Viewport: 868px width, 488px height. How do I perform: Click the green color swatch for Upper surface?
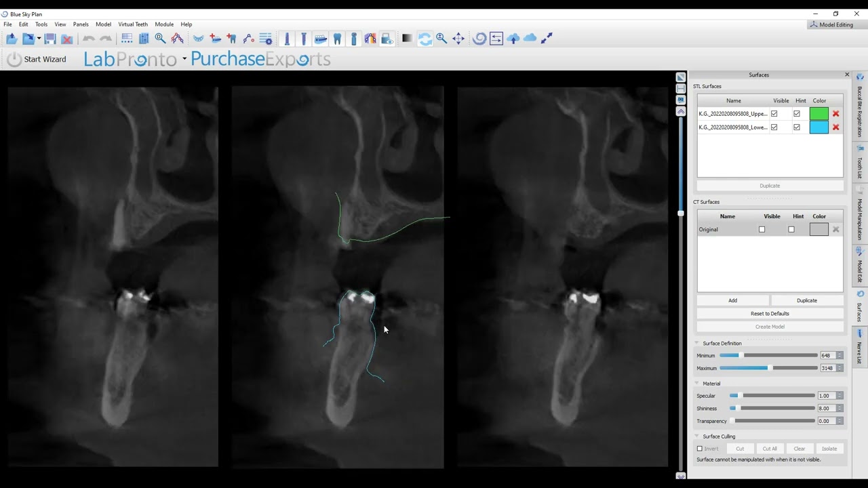tap(818, 114)
